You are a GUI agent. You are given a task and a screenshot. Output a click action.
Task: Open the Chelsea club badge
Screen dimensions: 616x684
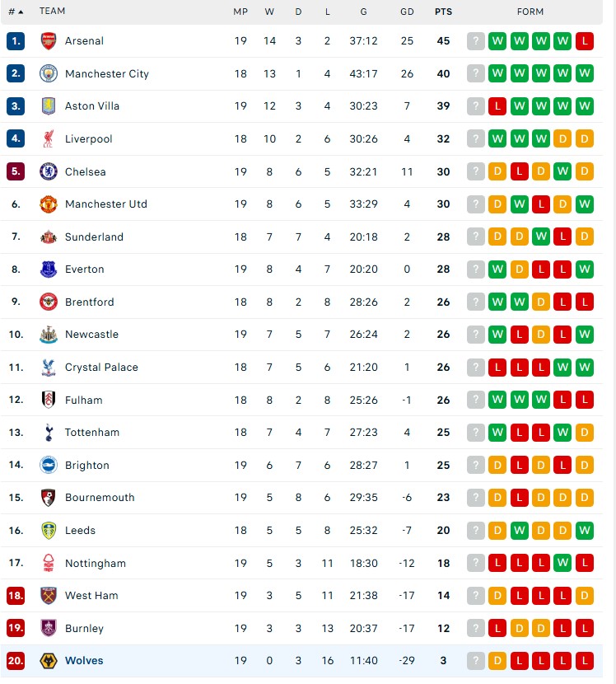49,171
